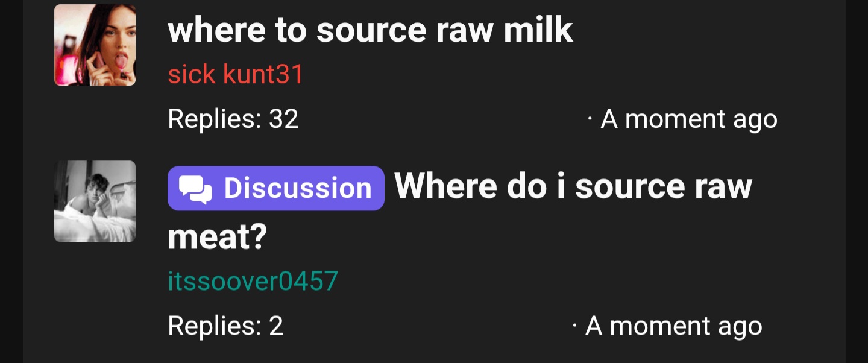Screen dimensions: 868x363
Task: Click the speech bubble icon in Discussion tag
Action: (x=196, y=189)
